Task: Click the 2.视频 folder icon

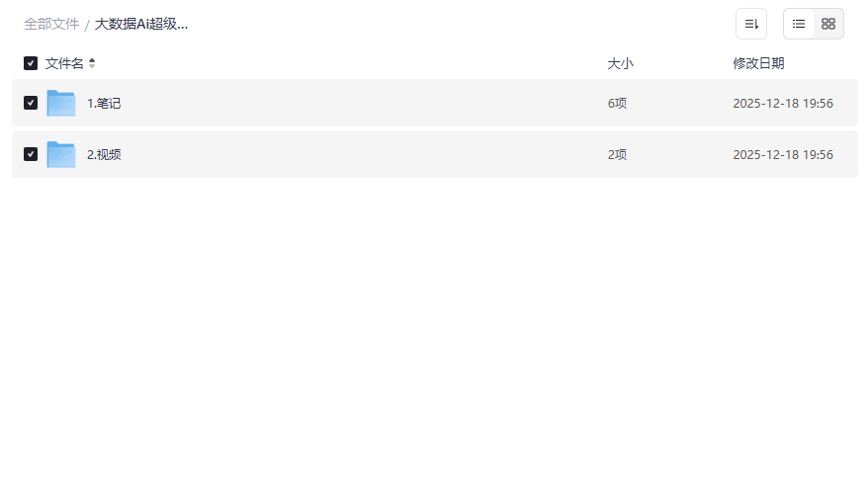Action: (61, 154)
